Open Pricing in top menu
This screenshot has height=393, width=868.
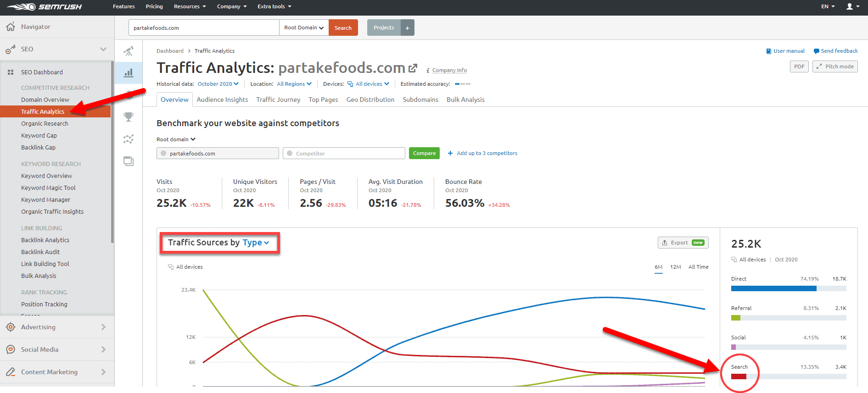click(x=154, y=6)
